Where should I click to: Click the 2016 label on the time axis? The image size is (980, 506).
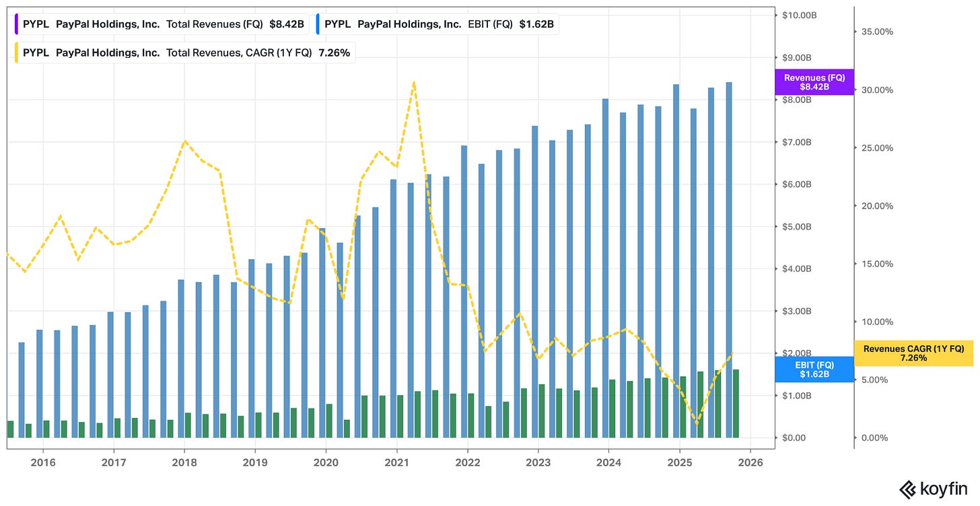click(x=42, y=462)
